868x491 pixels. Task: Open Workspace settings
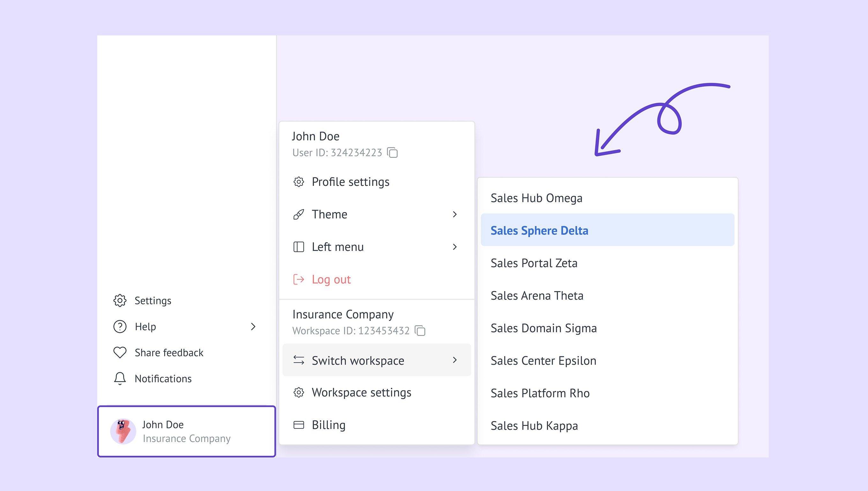[361, 392]
